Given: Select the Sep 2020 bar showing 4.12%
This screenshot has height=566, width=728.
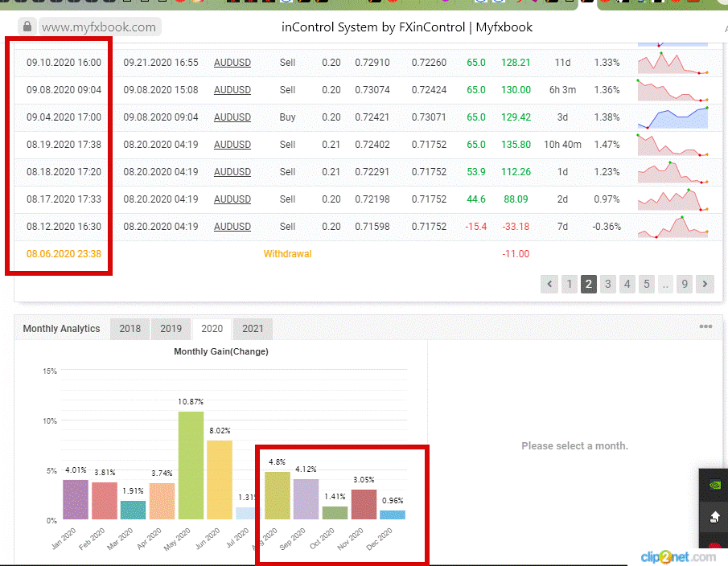Looking at the screenshot, I should pyautogui.click(x=306, y=499).
